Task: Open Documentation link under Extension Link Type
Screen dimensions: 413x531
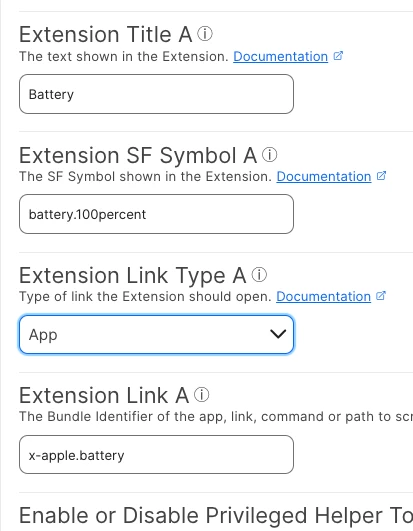Action: tap(323, 296)
